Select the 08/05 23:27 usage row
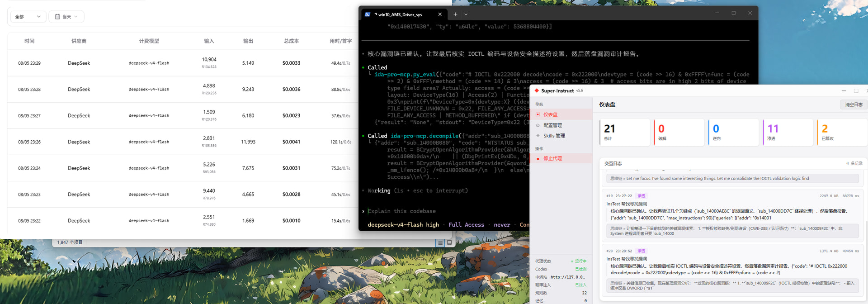This screenshot has height=304, width=868. (x=183, y=115)
